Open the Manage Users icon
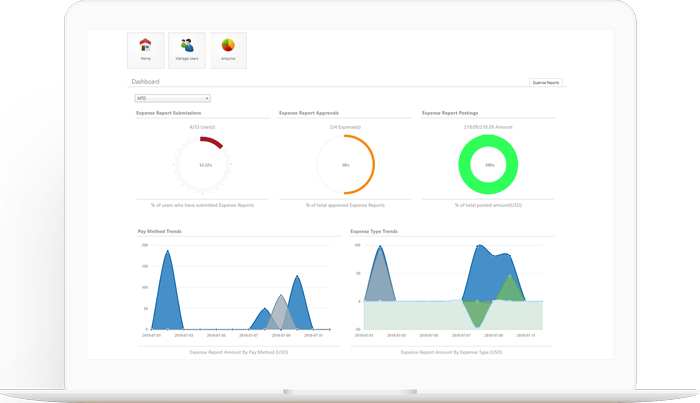This screenshot has width=700, height=403. coord(187,50)
